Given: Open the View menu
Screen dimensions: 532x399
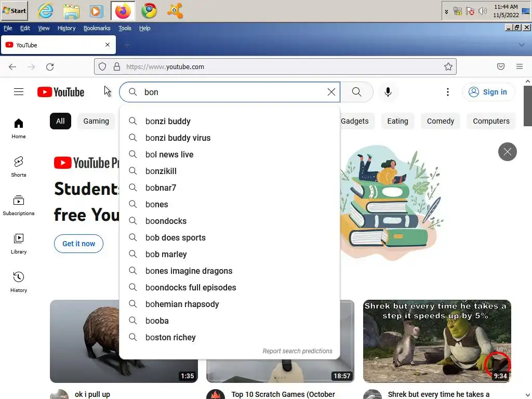Looking at the screenshot, I should pos(44,28).
